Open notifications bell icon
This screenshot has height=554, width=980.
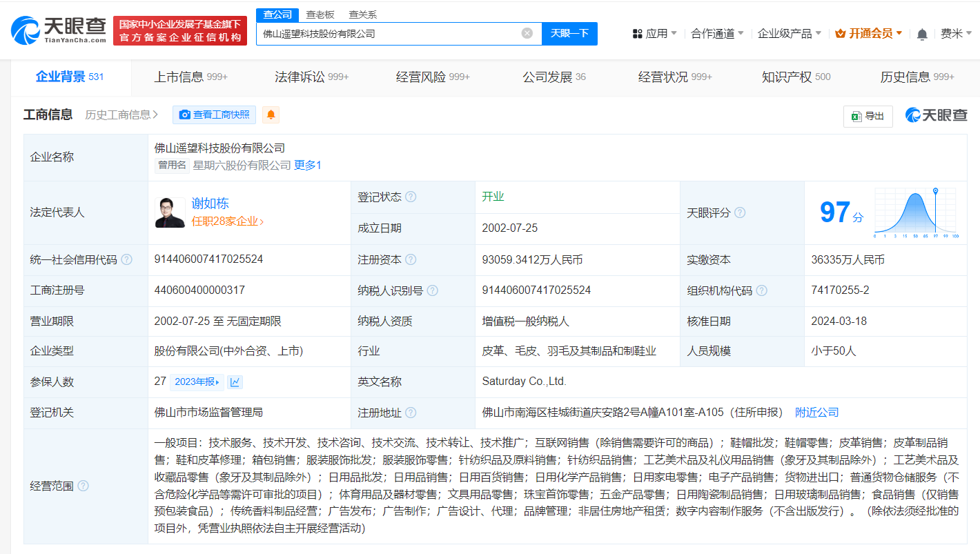[x=922, y=34]
